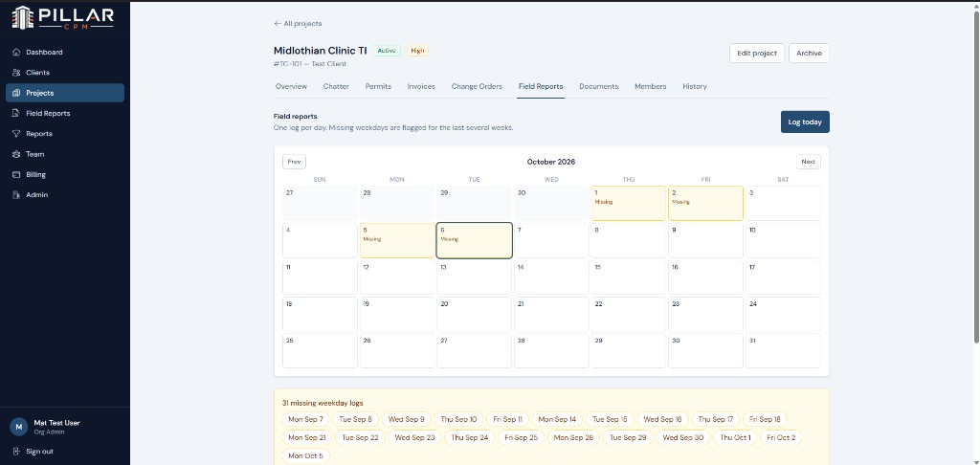Switch to the Members tab
Viewport: 980px width, 465px height.
(x=651, y=86)
